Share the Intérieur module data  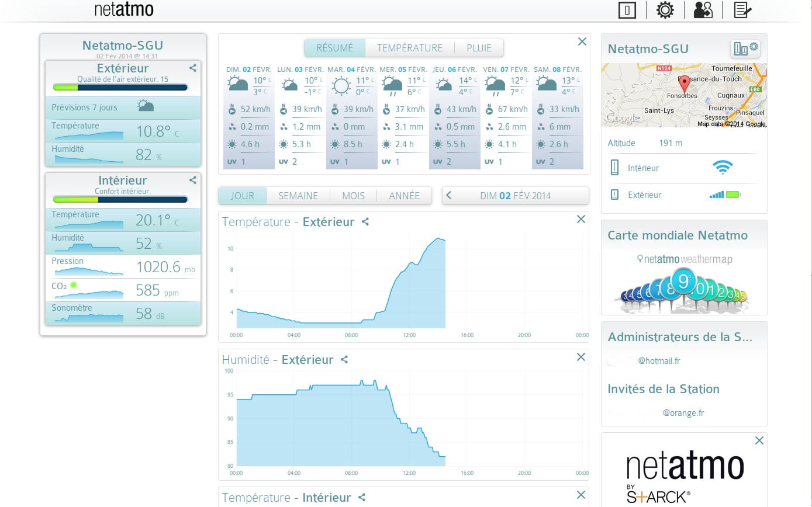click(193, 180)
